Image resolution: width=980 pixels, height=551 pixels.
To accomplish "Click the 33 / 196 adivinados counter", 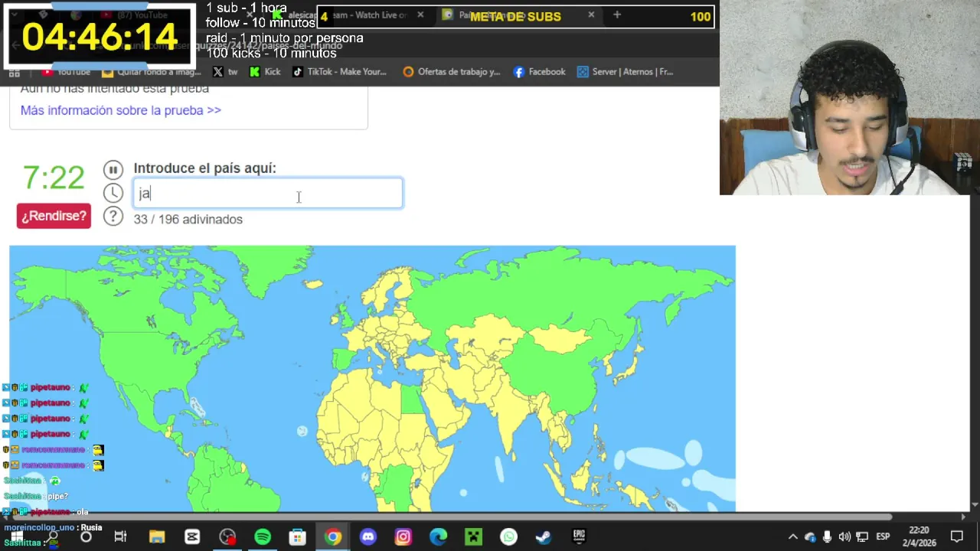I will (188, 220).
